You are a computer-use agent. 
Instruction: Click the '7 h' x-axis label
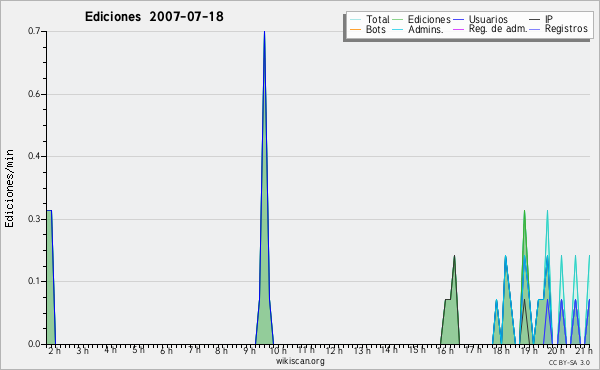pyautogui.click(x=194, y=350)
